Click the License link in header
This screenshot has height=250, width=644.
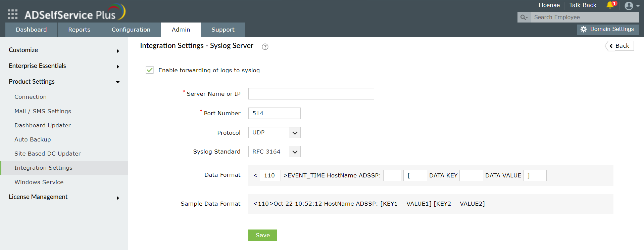click(549, 5)
